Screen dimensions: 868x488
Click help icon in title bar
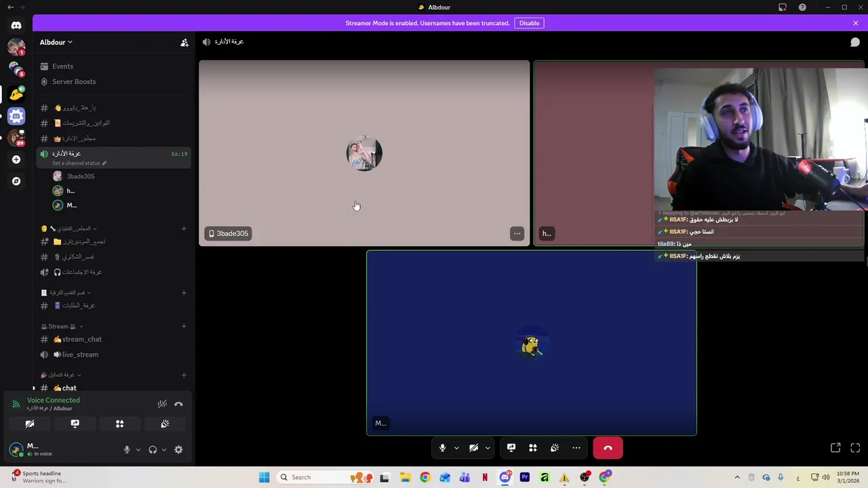click(x=802, y=7)
